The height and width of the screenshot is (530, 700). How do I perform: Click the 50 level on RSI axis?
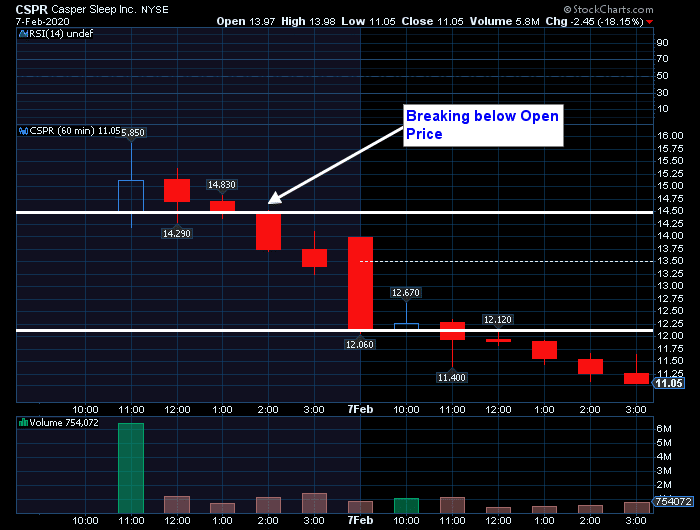(x=662, y=75)
